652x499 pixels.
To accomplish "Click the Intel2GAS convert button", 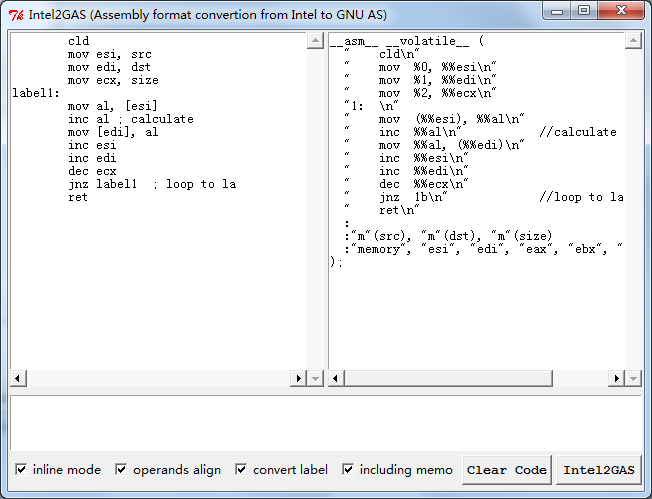I will 599,470.
